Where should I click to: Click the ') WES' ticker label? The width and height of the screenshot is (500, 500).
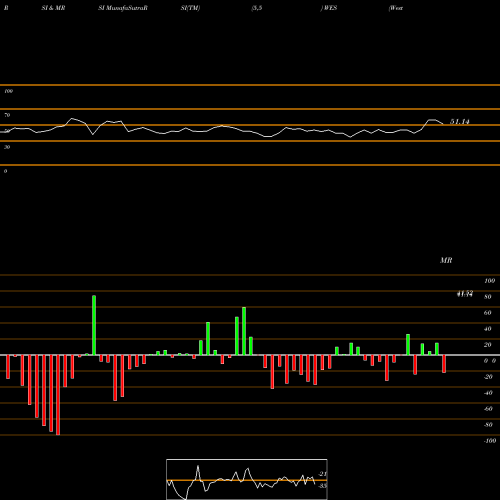329,8
